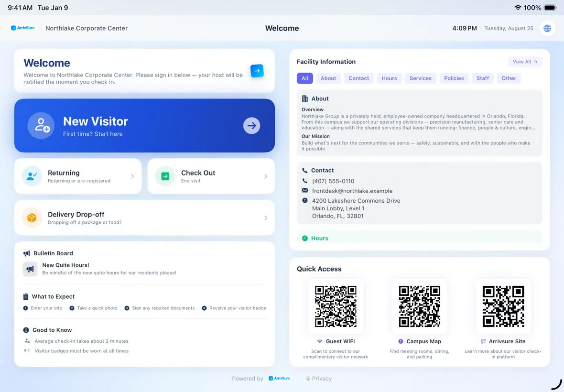Tap the blue arrow in the Welcome card
Viewport: 564px width, 392px height.
257,71
